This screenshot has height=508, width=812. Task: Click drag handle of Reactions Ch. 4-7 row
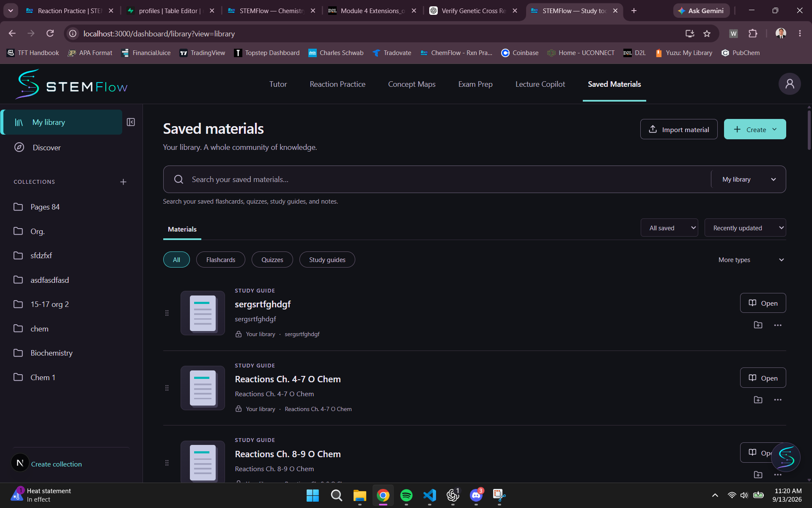[167, 388]
